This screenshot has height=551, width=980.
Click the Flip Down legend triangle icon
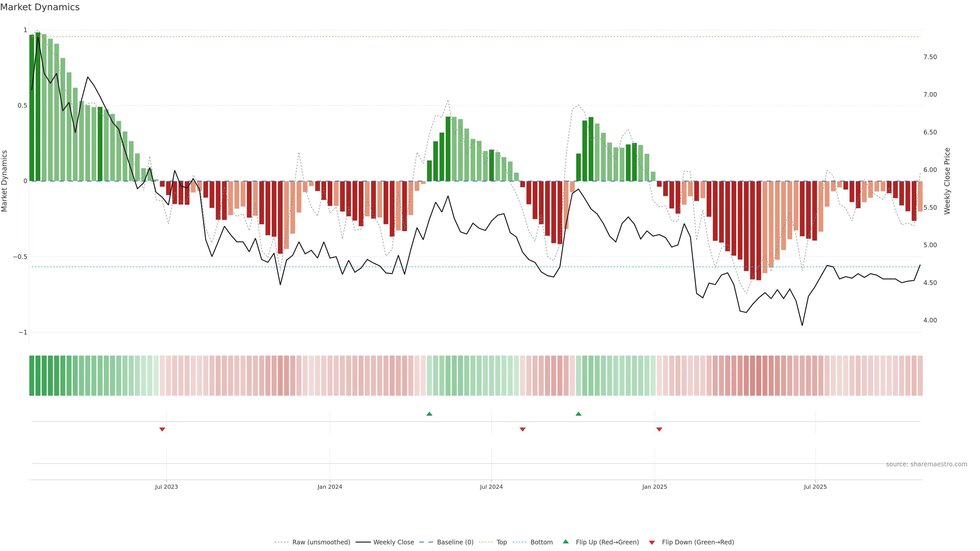[652, 543]
